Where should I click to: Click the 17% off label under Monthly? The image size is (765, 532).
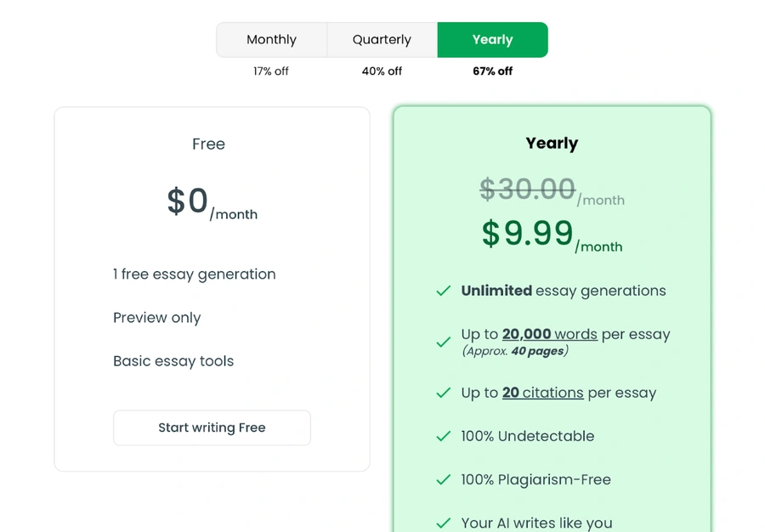(271, 71)
